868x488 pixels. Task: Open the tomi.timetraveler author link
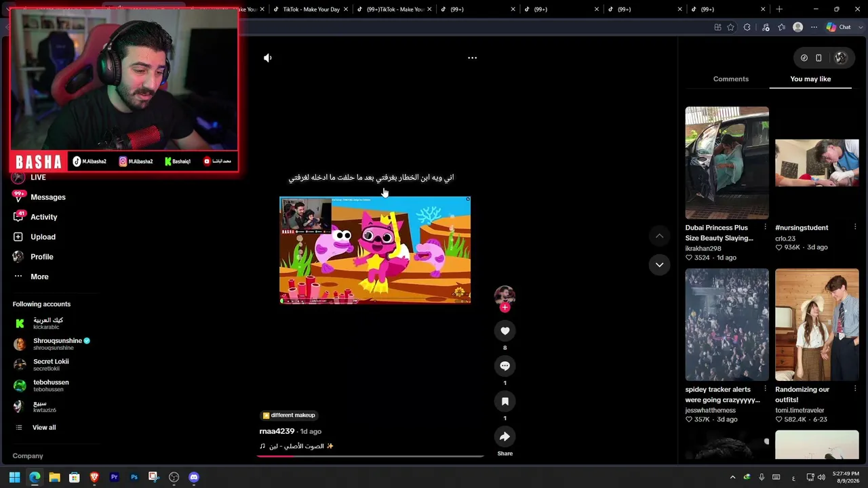800,411
